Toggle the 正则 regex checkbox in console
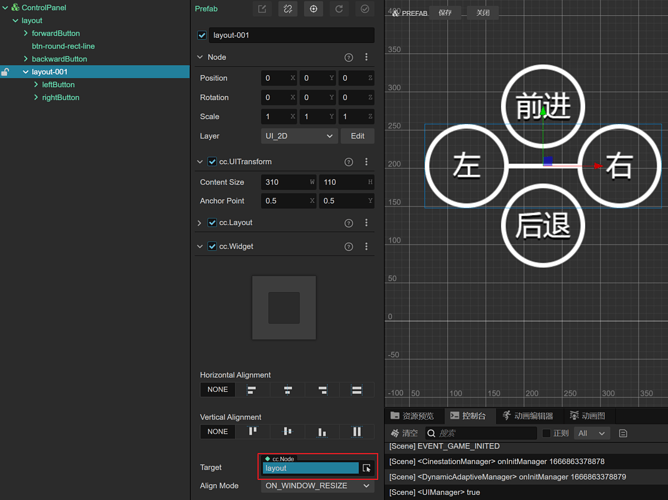The width and height of the screenshot is (668, 500). pos(546,434)
